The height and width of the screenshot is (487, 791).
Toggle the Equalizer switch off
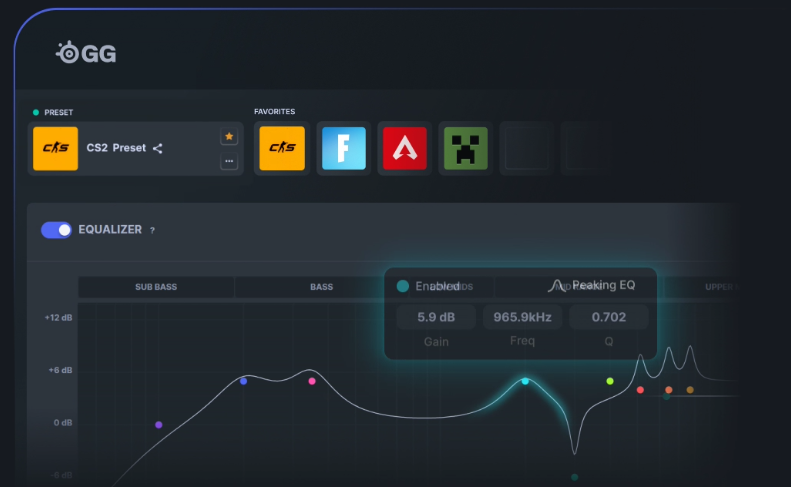[x=56, y=230]
